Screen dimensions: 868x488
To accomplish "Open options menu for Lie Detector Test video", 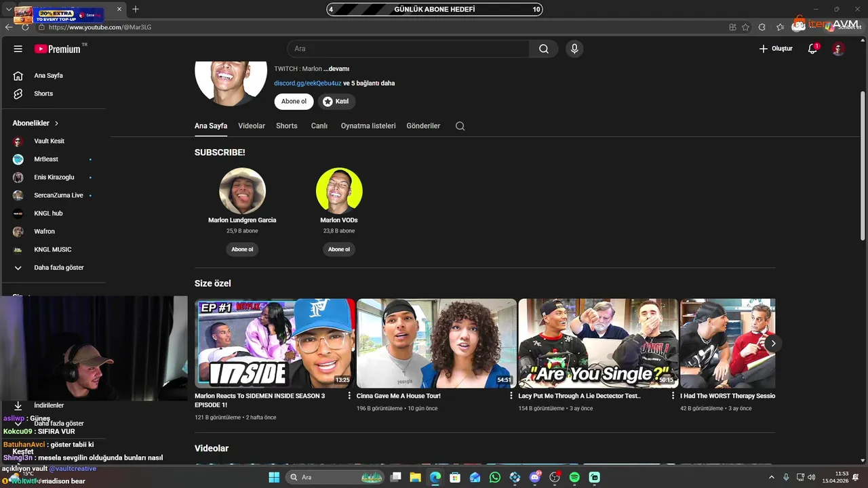I will pos(673,396).
